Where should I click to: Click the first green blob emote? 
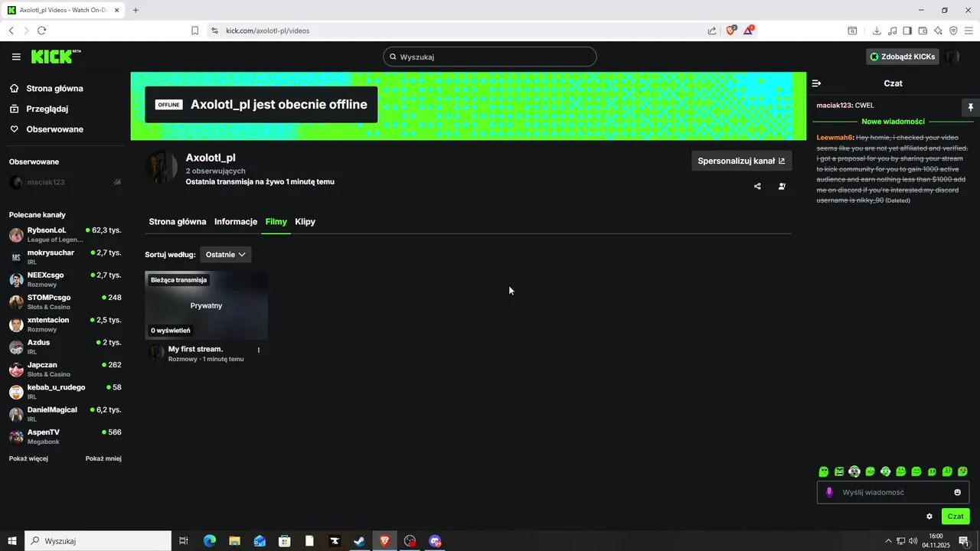coord(824,471)
